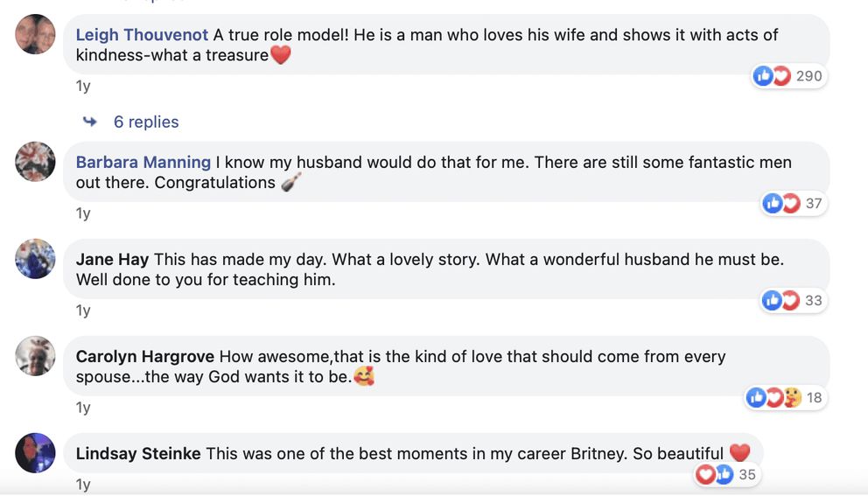Click Carolyn Hargrove's avatar
Screen dimensions: 868x496
pos(35,356)
